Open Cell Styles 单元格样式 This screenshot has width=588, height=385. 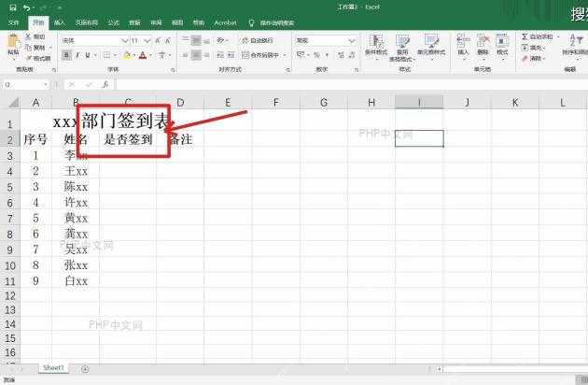pyautogui.click(x=431, y=45)
